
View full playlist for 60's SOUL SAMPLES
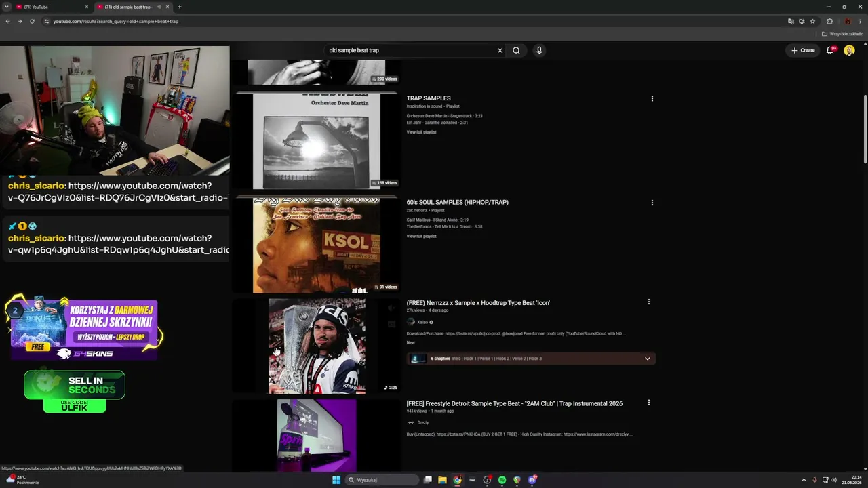[421, 236]
